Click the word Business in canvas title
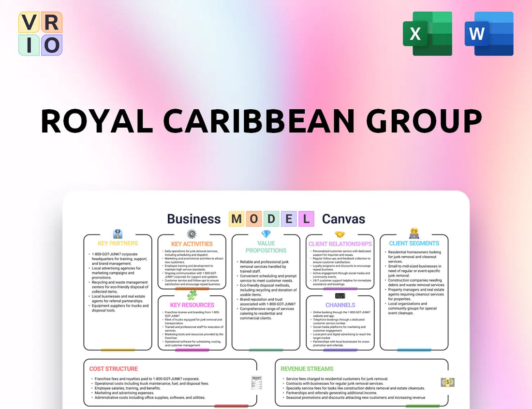The image size is (532, 409). coord(194,219)
